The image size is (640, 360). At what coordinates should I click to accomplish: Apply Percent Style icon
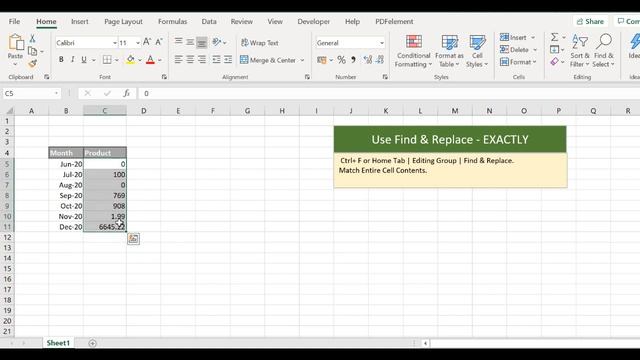341,60
